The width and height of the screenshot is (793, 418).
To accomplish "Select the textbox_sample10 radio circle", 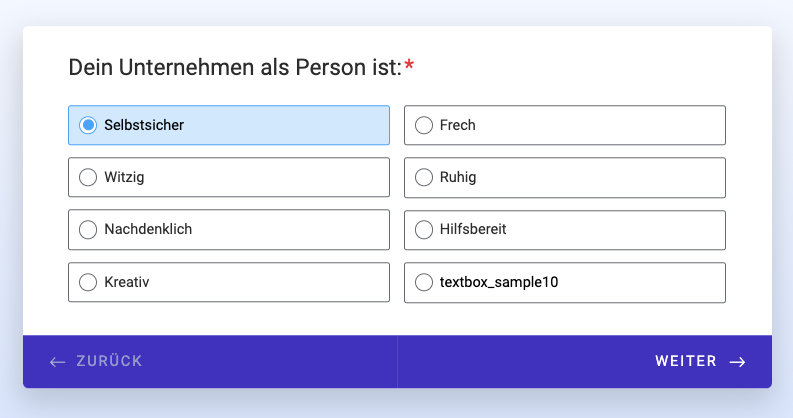I will click(424, 282).
